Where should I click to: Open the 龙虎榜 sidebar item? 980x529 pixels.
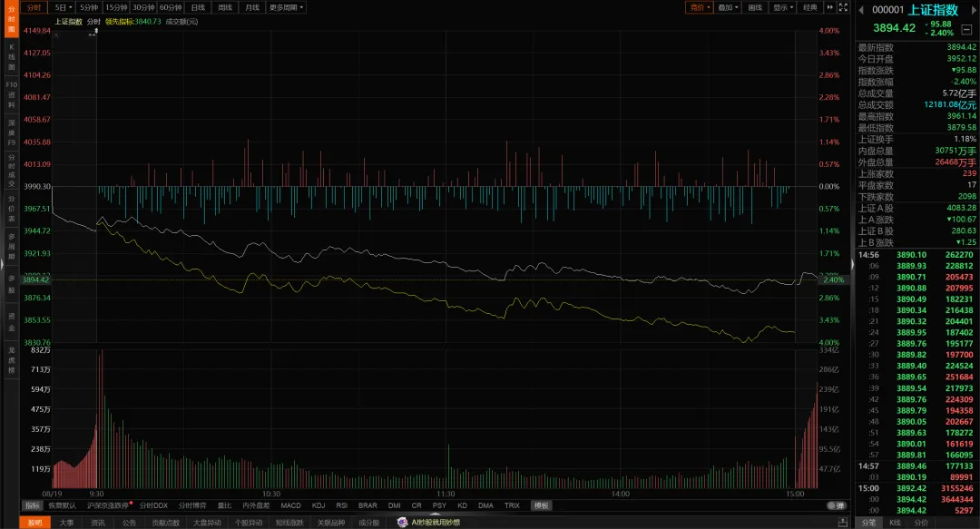point(11,360)
